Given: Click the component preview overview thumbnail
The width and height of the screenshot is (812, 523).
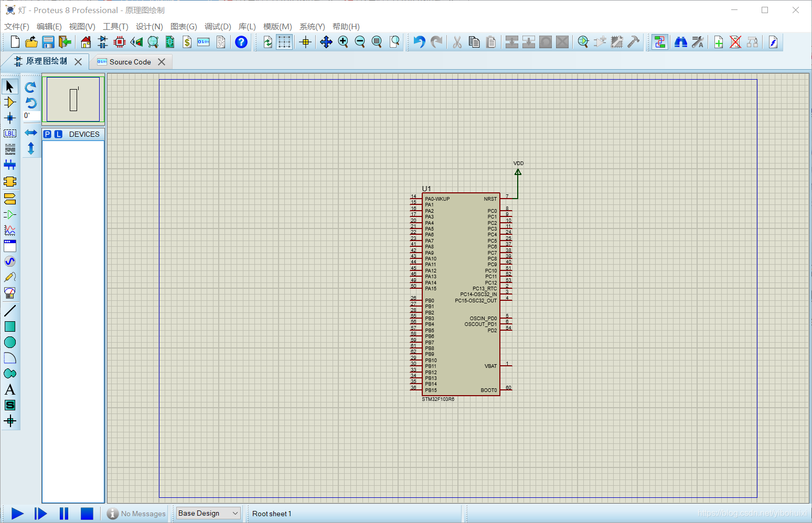Looking at the screenshot, I should pyautogui.click(x=73, y=100).
